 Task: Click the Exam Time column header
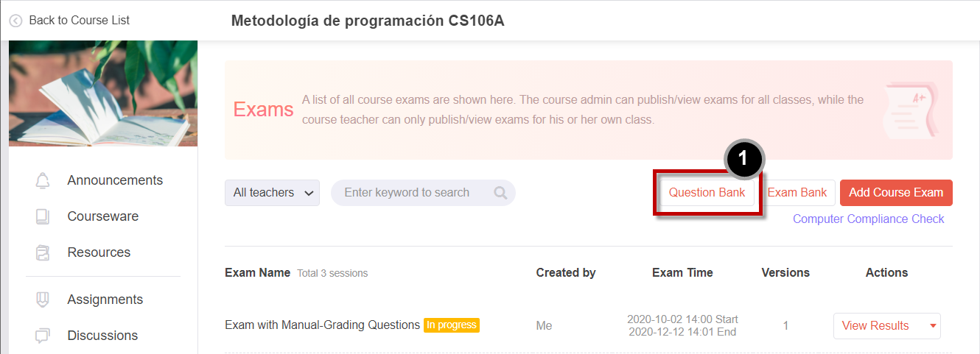682,272
